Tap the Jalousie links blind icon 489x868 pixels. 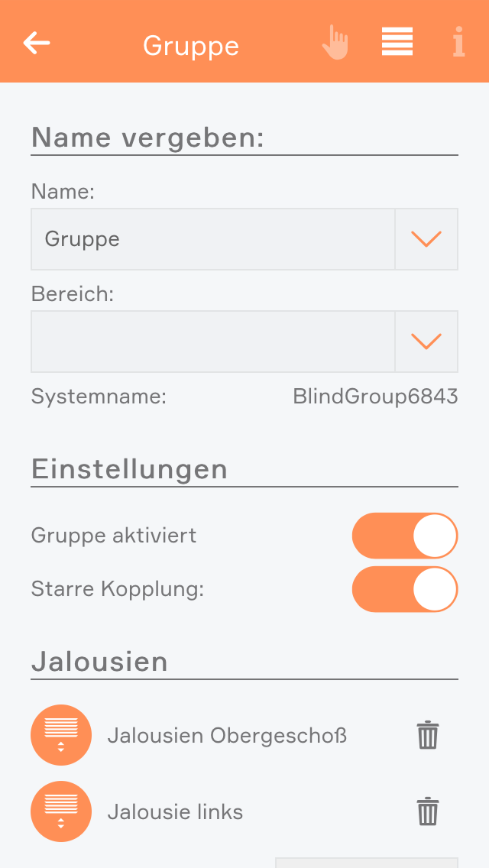pyautogui.click(x=61, y=811)
